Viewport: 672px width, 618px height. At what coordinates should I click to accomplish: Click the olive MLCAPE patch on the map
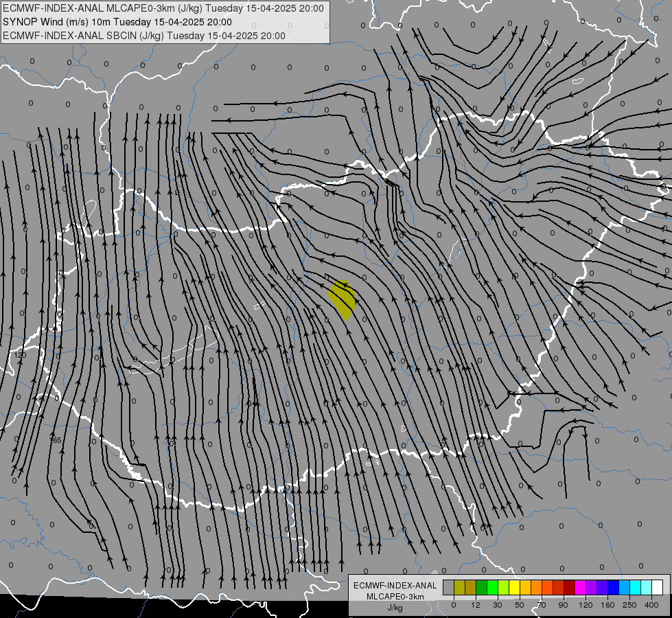point(343,299)
